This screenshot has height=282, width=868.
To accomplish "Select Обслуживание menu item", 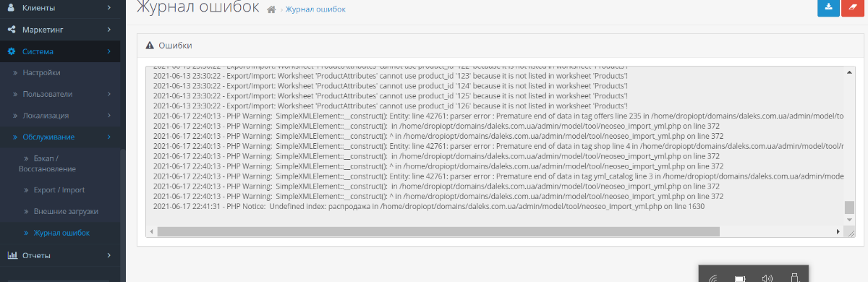I will (x=48, y=137).
